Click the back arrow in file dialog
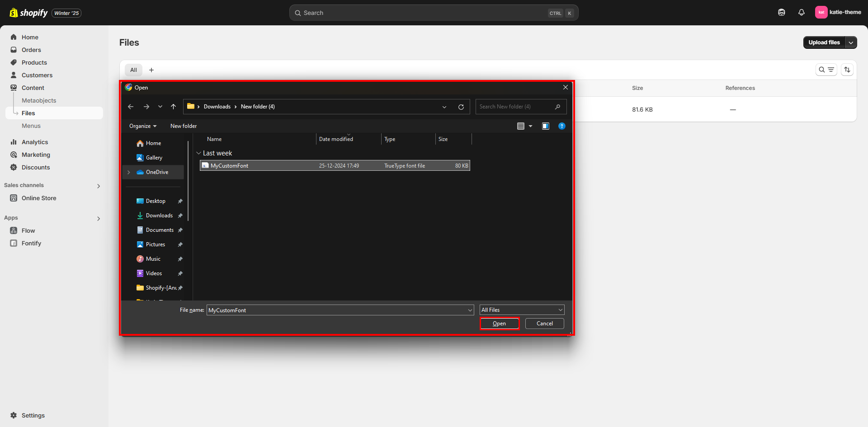The width and height of the screenshot is (868, 427). point(131,107)
